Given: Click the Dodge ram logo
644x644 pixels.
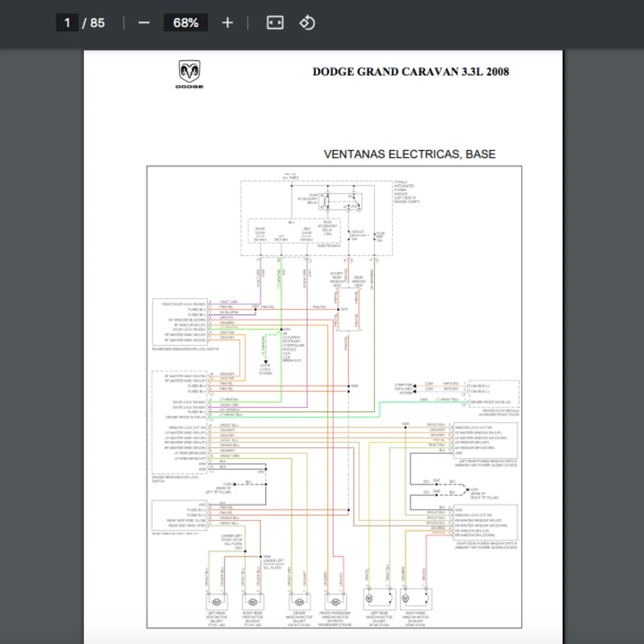Looking at the screenshot, I should [x=190, y=74].
